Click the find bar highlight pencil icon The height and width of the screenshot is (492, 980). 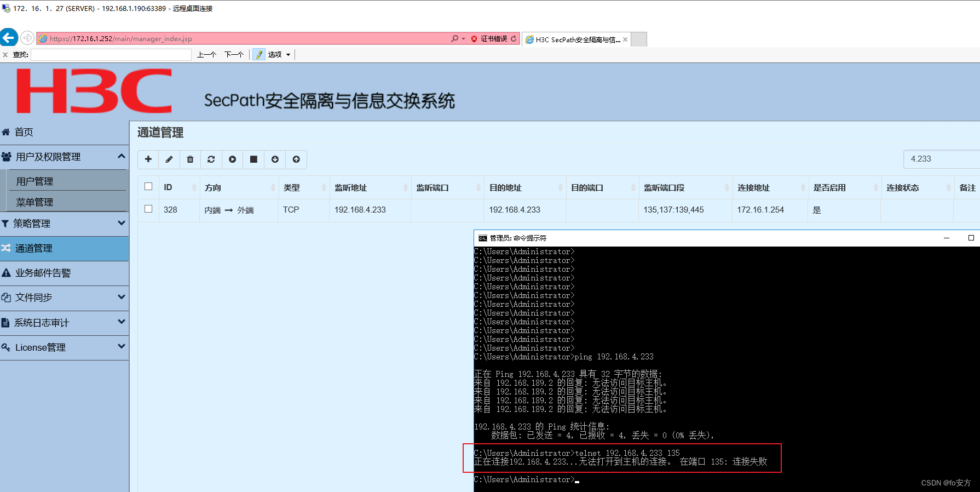point(259,54)
